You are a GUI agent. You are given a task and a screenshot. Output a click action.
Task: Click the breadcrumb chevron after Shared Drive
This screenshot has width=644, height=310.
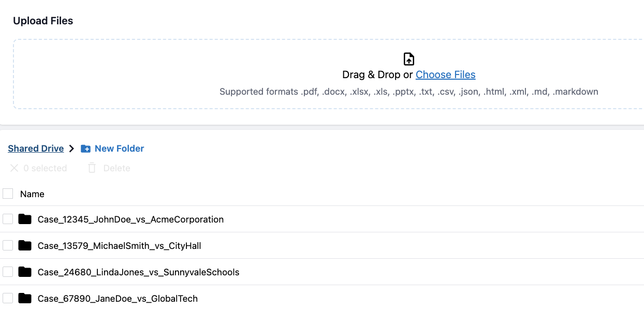(x=72, y=149)
